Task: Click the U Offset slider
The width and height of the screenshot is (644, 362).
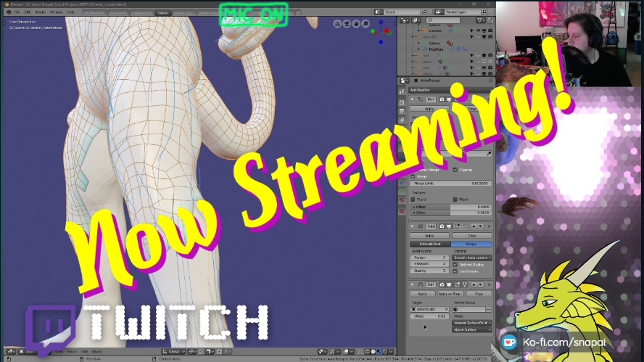Action: pos(450,207)
